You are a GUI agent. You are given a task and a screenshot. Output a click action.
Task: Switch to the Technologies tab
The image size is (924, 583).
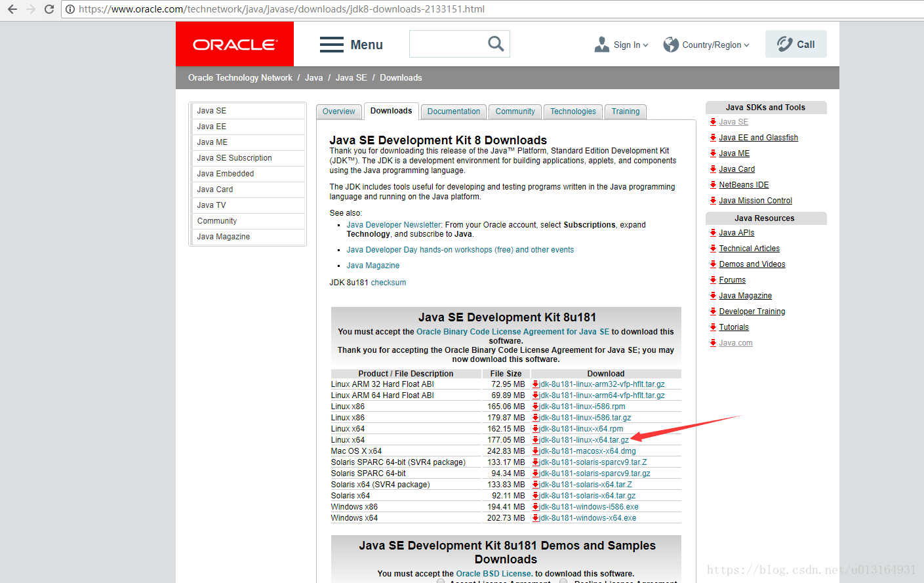coord(573,111)
